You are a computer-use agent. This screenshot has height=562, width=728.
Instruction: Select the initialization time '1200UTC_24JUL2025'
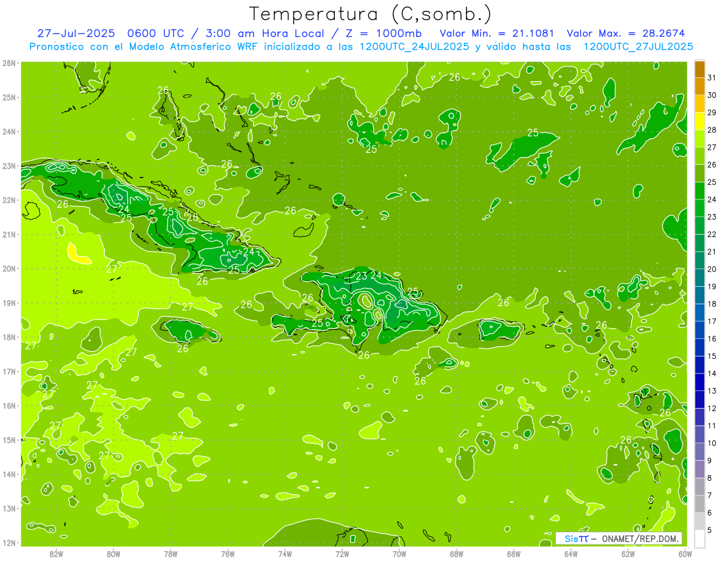pos(414,46)
